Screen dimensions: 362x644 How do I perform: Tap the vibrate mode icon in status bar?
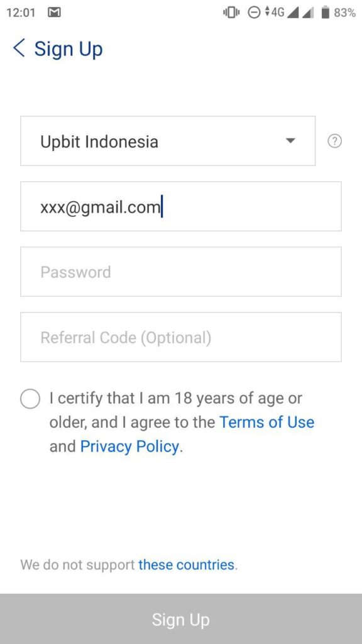pyautogui.click(x=231, y=13)
